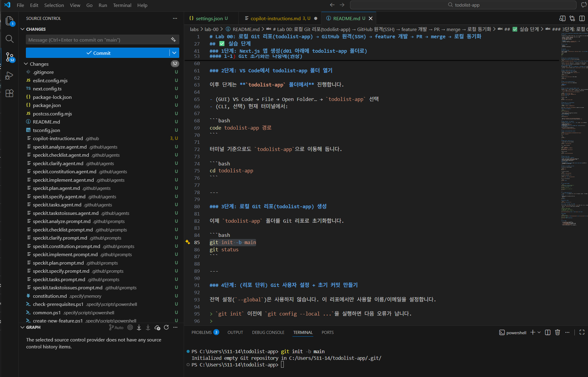Screen dimensions: 588x377
Task: Open the Explorer view in activity bar
Action: click(x=9, y=20)
